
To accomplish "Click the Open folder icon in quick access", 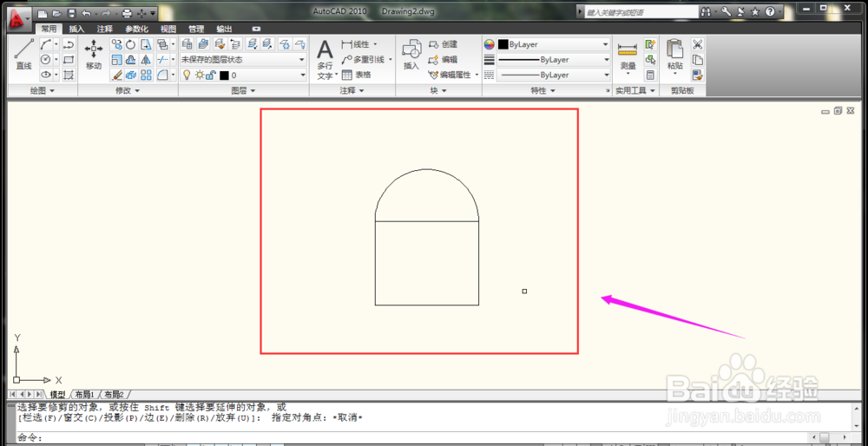I will [56, 13].
